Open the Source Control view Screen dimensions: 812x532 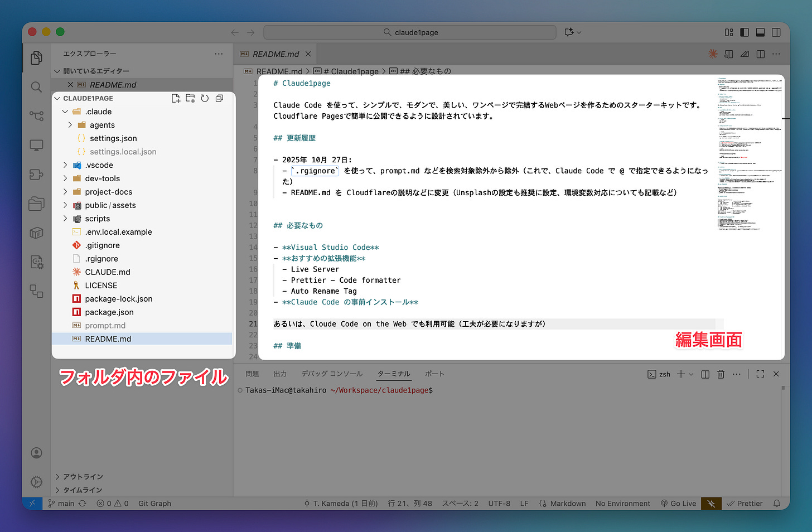click(36, 116)
